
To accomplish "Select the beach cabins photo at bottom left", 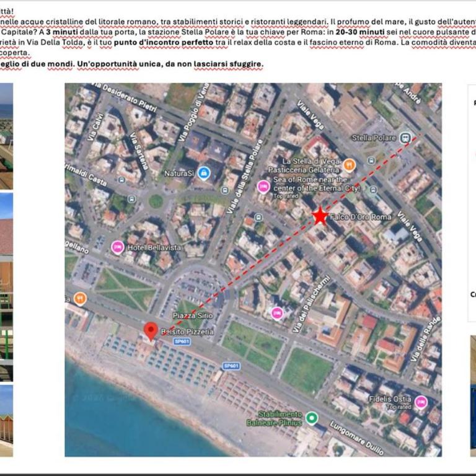I will tap(6, 421).
